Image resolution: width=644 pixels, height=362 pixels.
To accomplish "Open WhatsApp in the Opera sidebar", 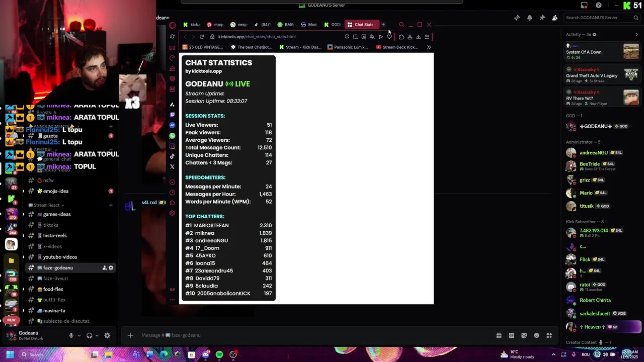I will pos(173,136).
